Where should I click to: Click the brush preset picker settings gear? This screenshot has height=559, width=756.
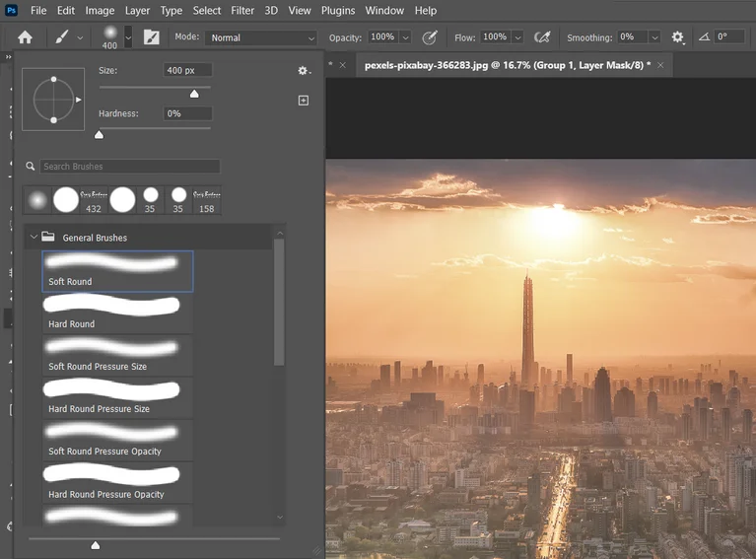coord(304,71)
